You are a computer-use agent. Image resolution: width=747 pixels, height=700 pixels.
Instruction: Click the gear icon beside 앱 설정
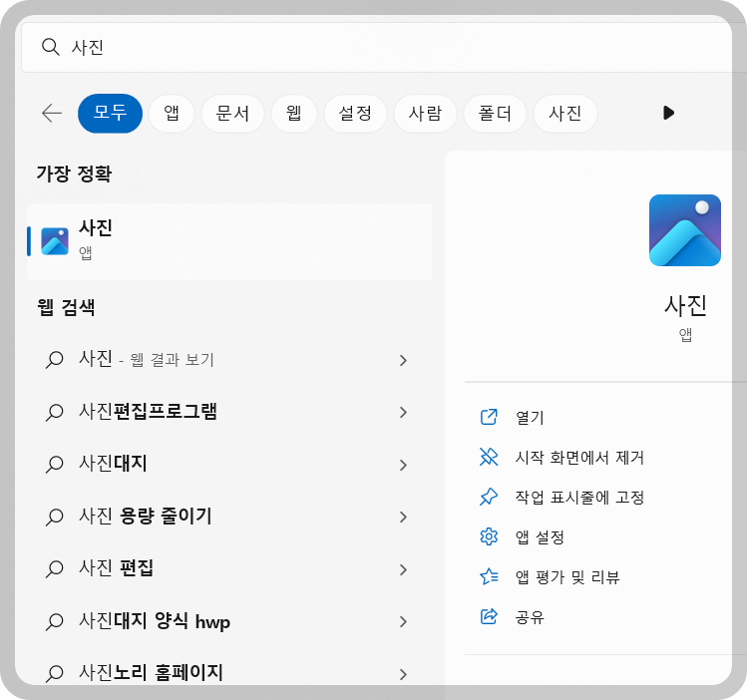[x=489, y=536]
